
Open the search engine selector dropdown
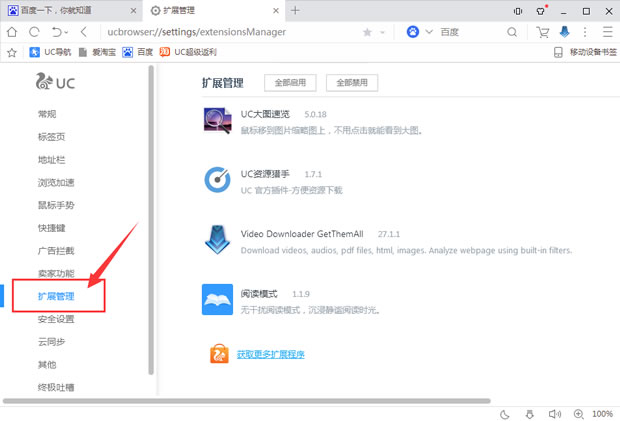pyautogui.click(x=430, y=32)
